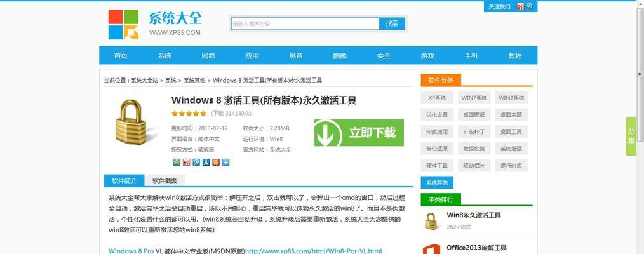This screenshot has width=644, height=254.
Task: Open 首页 in navigation bar
Action: [x=121, y=56]
